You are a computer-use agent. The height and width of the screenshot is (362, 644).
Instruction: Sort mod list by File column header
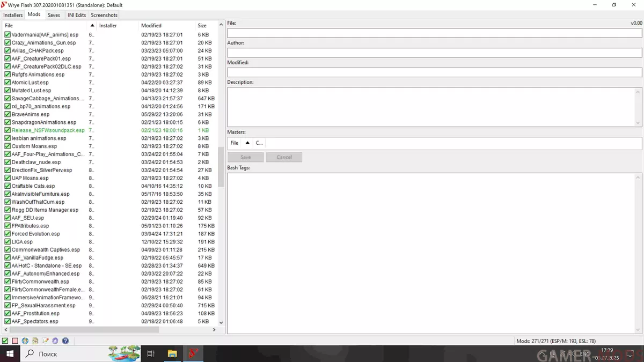pyautogui.click(x=45, y=25)
